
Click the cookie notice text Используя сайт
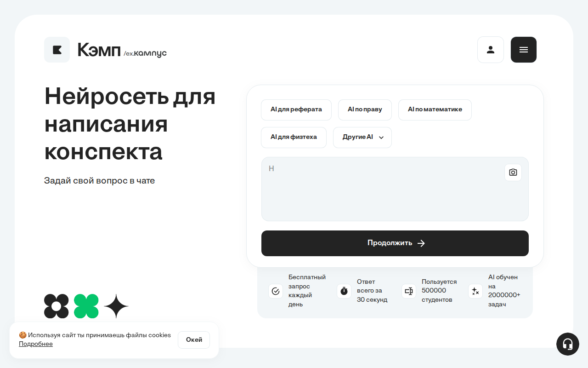coord(95,335)
